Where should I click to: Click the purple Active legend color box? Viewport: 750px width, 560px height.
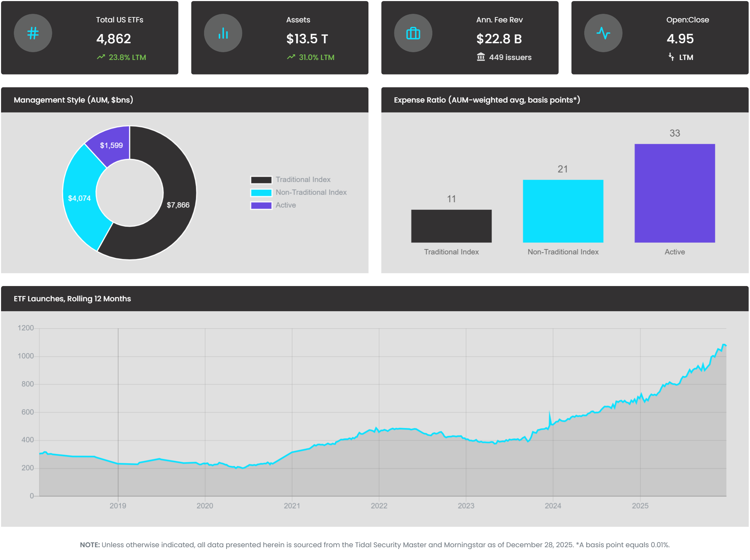(261, 205)
